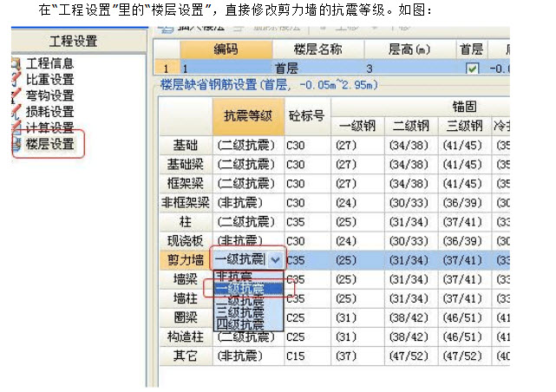Click the 工程设置 panel header

click(x=73, y=42)
